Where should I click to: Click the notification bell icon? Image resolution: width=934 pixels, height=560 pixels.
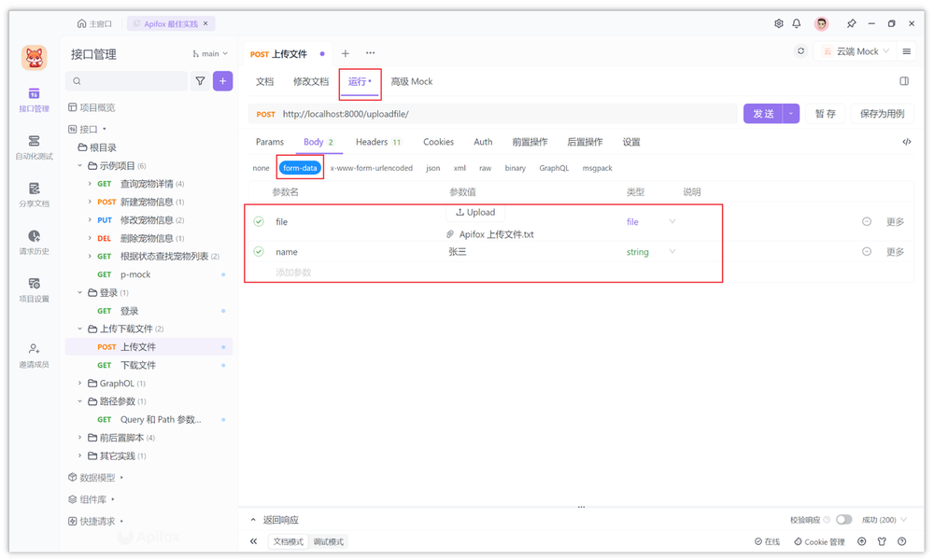tap(797, 23)
